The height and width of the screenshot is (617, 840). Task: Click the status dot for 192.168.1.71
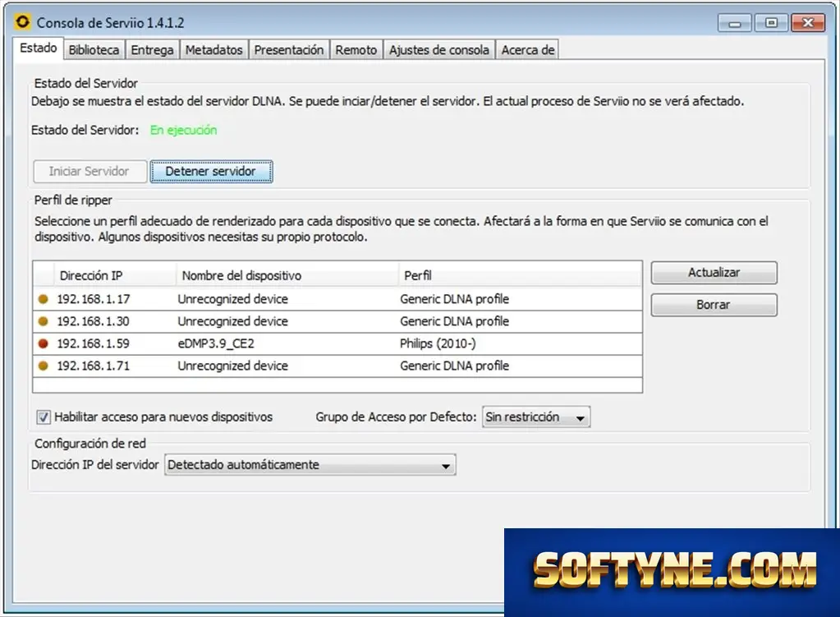coord(44,366)
